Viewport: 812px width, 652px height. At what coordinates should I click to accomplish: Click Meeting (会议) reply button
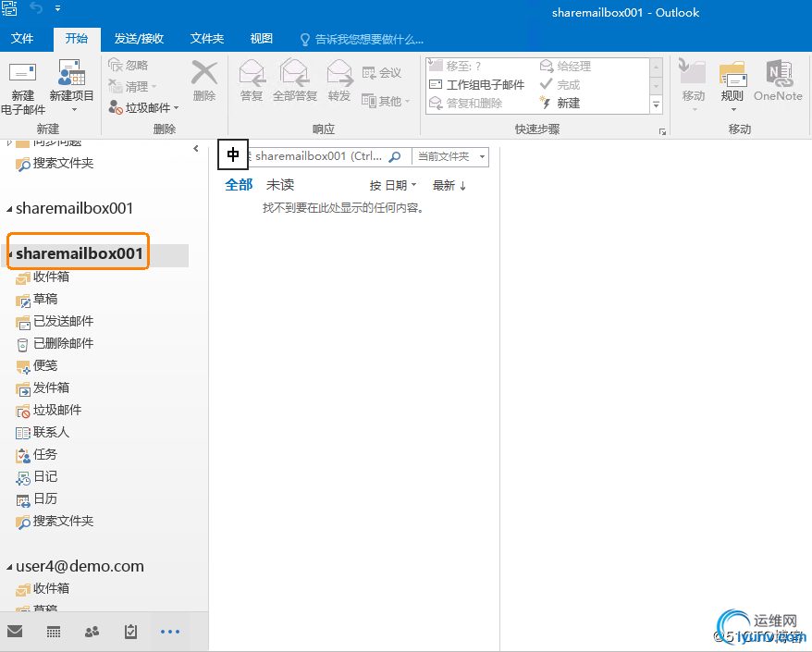382,72
